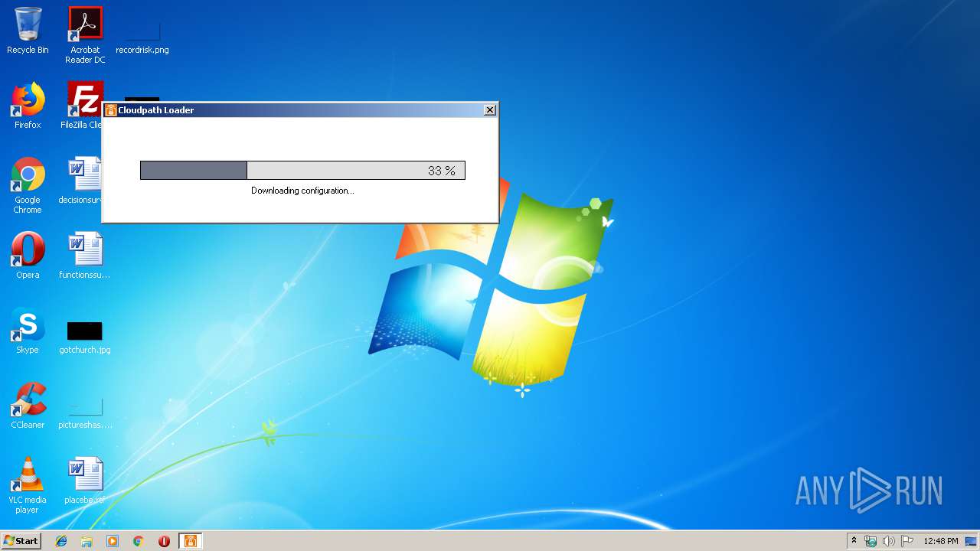The height and width of the screenshot is (551, 980).
Task: Open Windows Explorer from taskbar
Action: click(x=87, y=541)
